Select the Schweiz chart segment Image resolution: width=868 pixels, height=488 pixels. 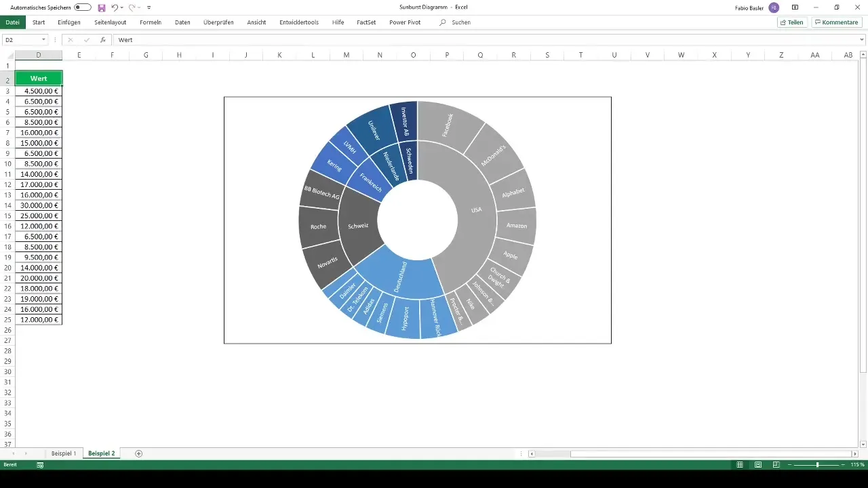(x=357, y=226)
